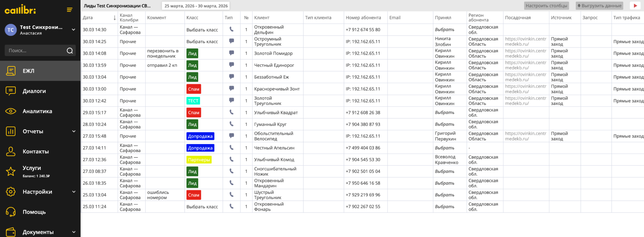This screenshot has height=237, width=644.
Task: Sort by date using the arrow icon
Action: pos(114,18)
